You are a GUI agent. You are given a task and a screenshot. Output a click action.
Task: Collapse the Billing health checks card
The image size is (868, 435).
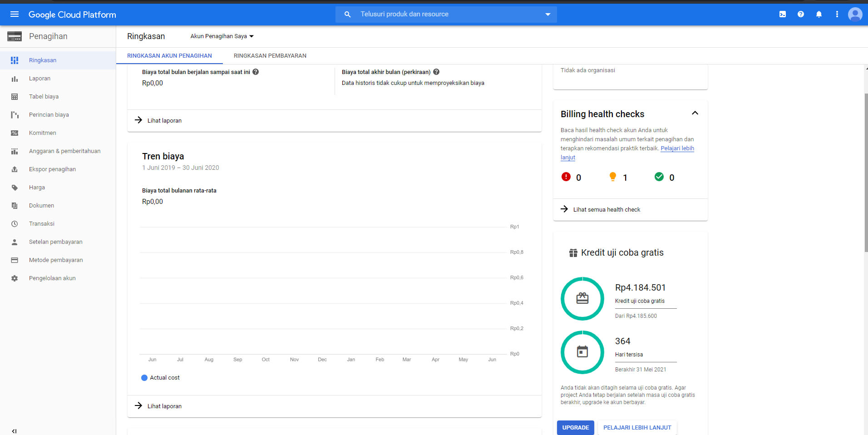coord(695,113)
